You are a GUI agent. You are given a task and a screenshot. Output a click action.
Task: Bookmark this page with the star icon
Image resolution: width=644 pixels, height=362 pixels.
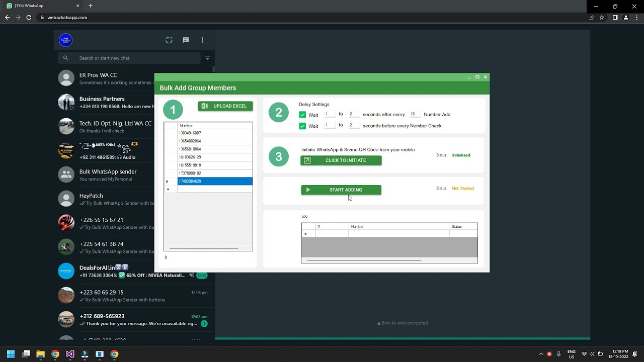(602, 18)
